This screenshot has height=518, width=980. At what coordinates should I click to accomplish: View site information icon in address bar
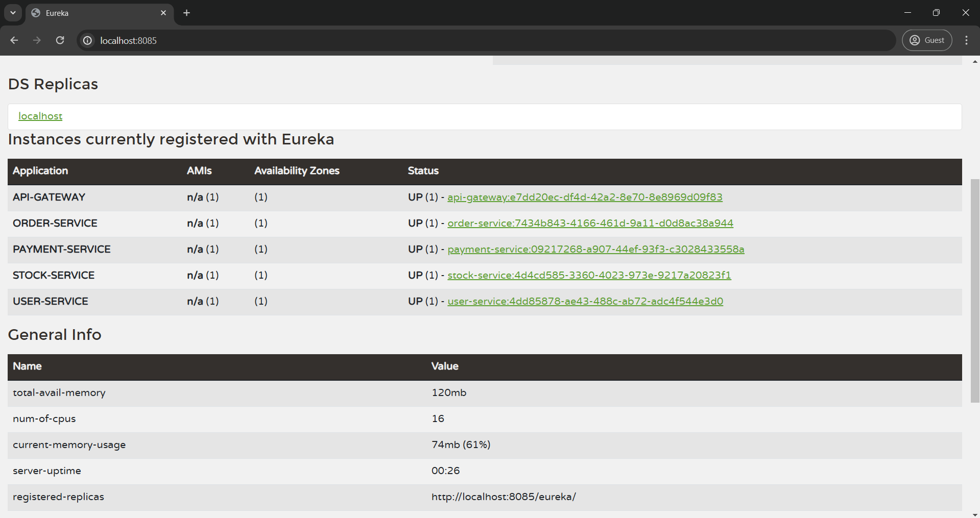pos(88,40)
